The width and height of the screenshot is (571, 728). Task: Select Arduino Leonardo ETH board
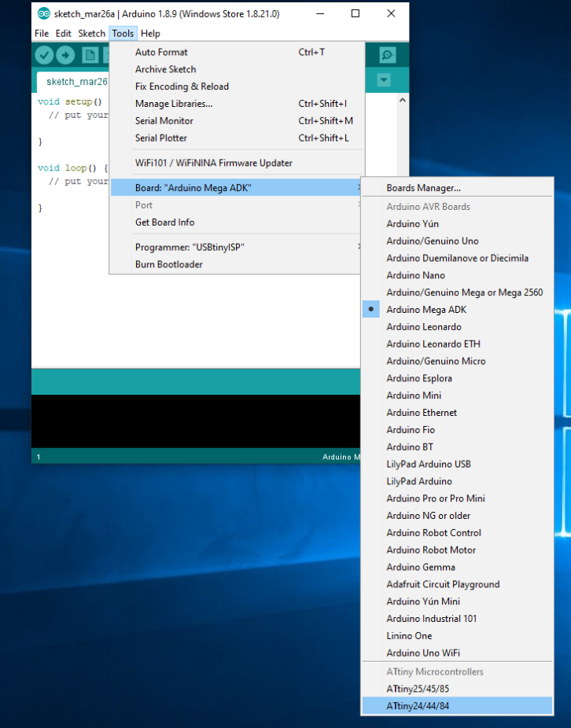[457, 344]
